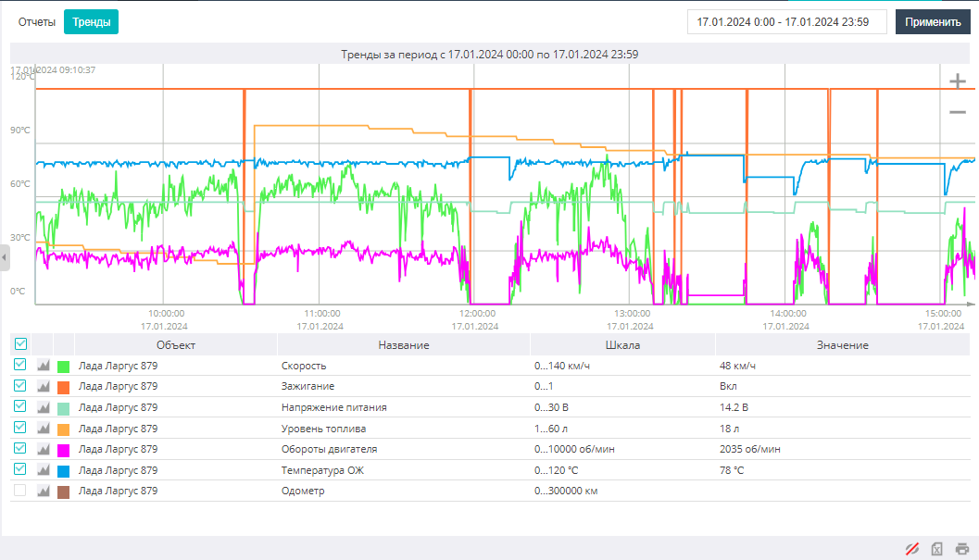The image size is (979, 560).
Task: Click chart icon in Температура ОЖ row
Action: [44, 470]
